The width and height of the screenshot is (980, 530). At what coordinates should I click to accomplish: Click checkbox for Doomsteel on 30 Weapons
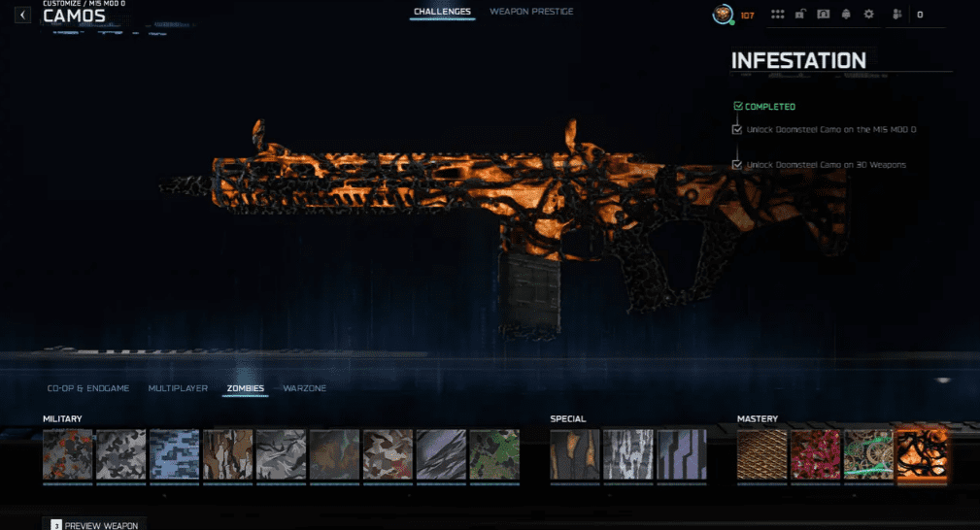pyautogui.click(x=737, y=165)
